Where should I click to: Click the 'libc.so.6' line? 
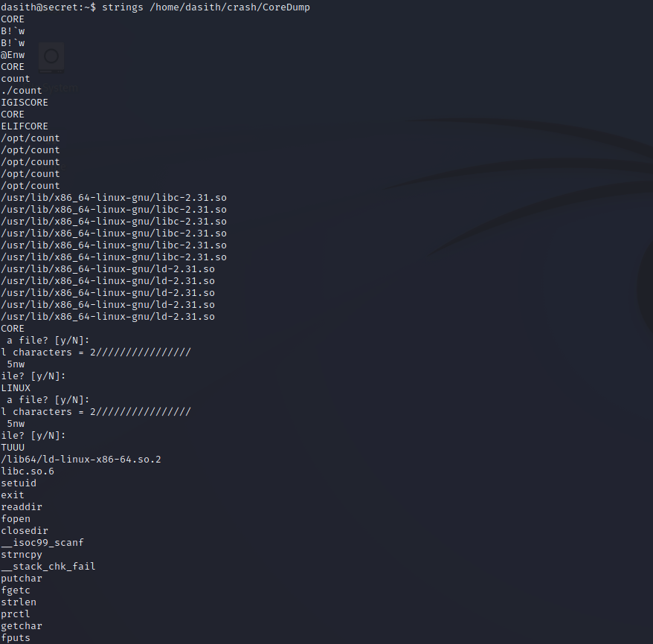pyautogui.click(x=28, y=471)
